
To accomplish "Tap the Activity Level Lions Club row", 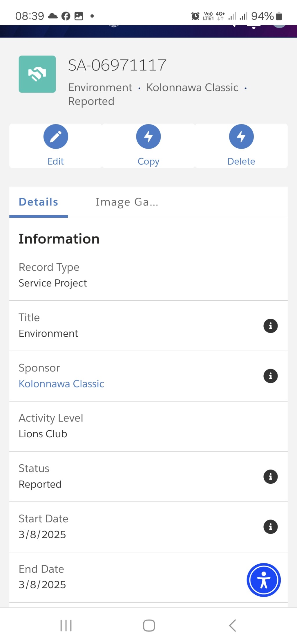I will pos(148,426).
